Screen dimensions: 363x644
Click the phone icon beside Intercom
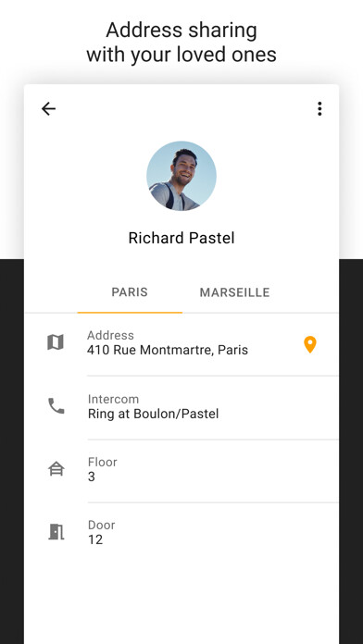pos(56,406)
